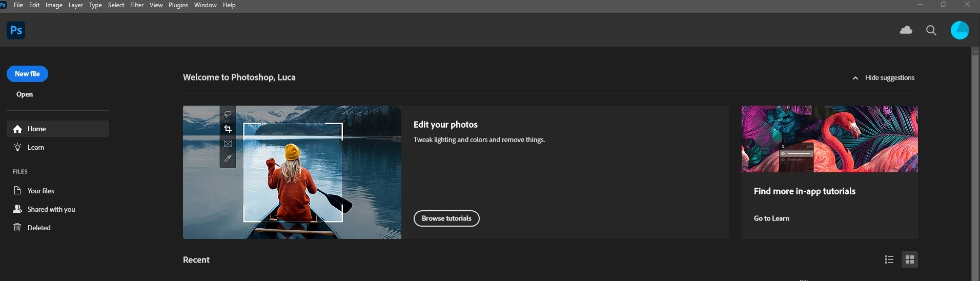Open the Image menu

pos(54,5)
